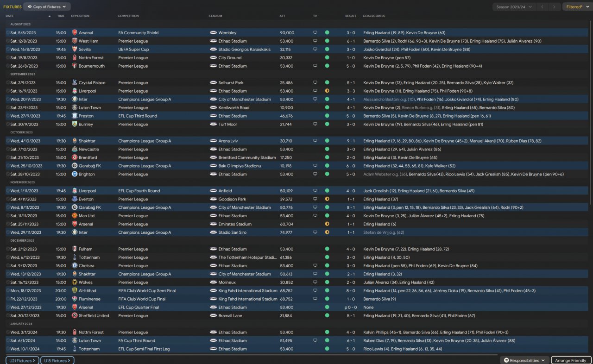Click the Brentford Community Stadium name
This screenshot has height=364, width=593.
pos(247,158)
